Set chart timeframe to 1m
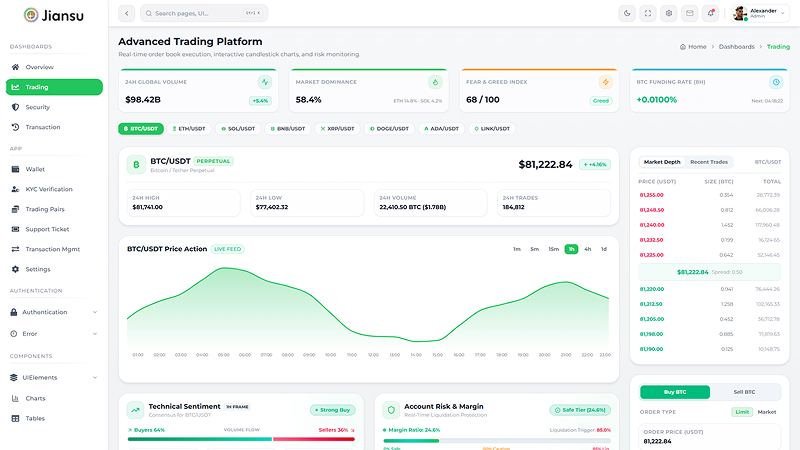This screenshot has width=800, height=450. pyautogui.click(x=517, y=249)
